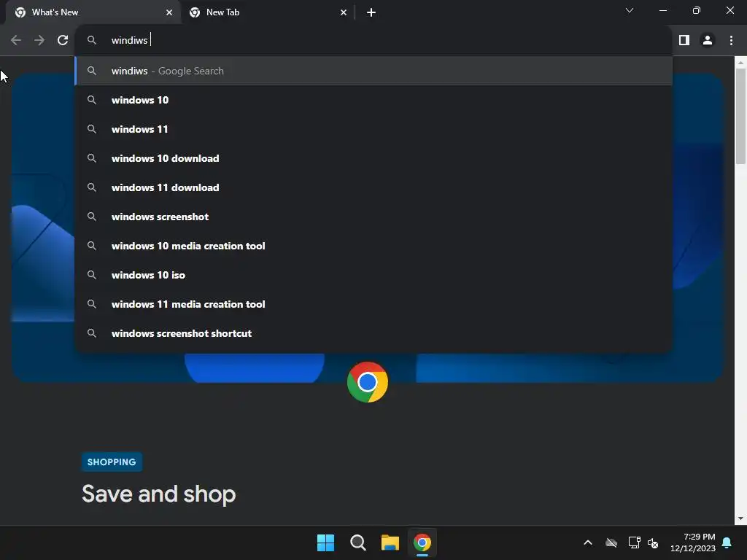Select the 'windows screenshot' suggestion
The image size is (747, 560).
click(373, 217)
